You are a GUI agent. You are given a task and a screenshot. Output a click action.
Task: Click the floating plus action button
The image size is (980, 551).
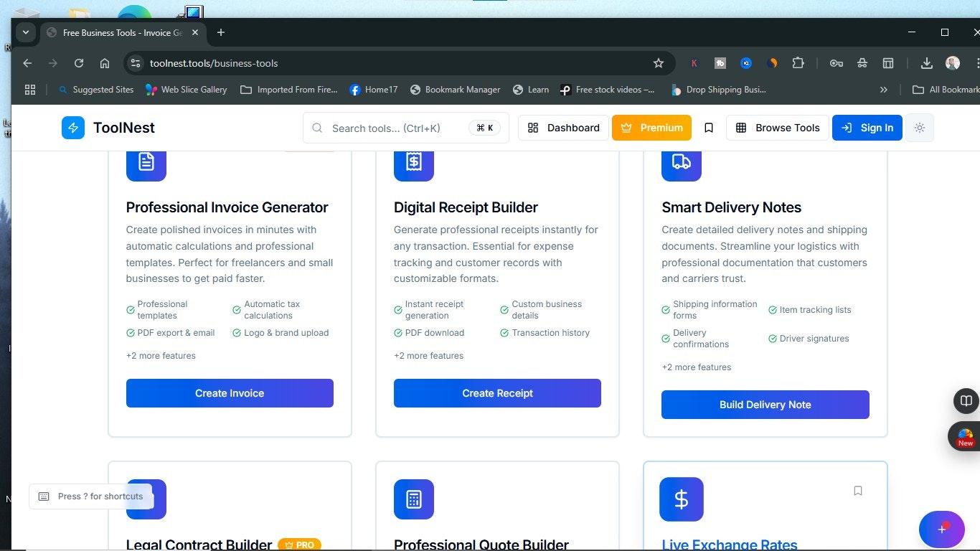pos(941,529)
